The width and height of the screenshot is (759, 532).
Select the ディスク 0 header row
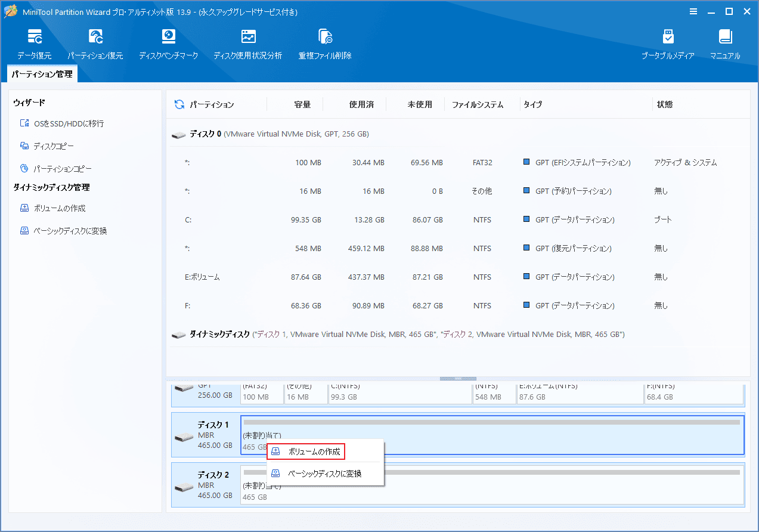tap(458, 134)
